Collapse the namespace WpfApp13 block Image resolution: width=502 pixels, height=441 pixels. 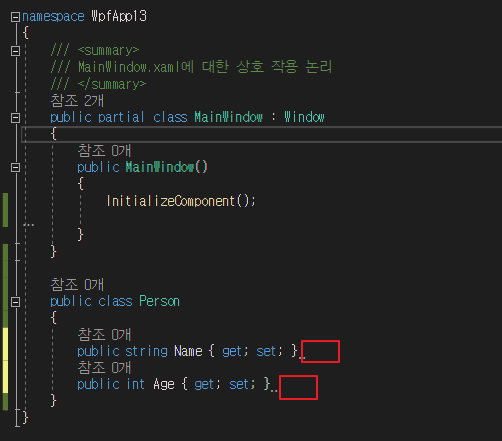(x=15, y=17)
